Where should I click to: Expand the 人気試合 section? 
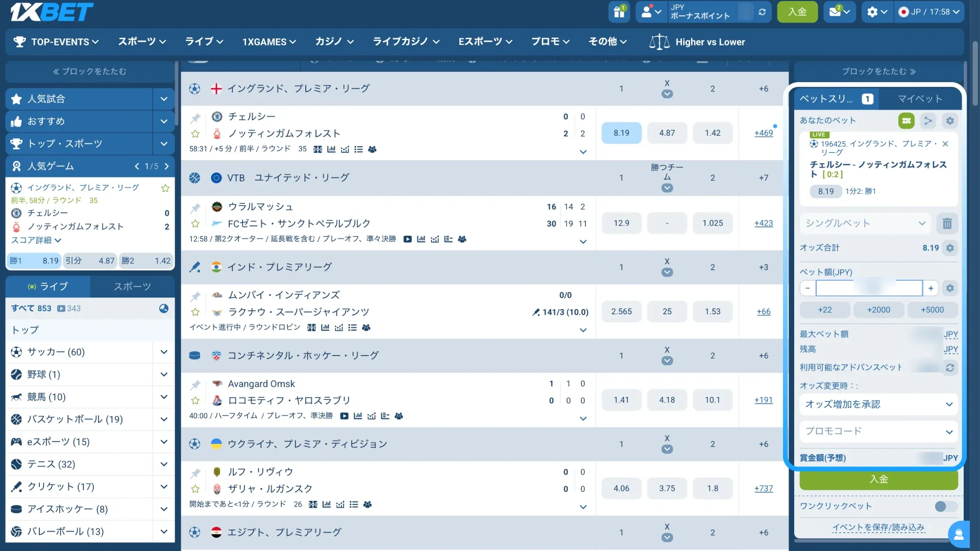tap(163, 98)
